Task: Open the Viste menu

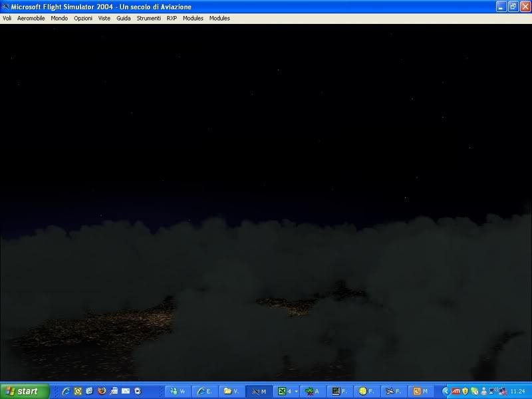Action: [x=104, y=19]
